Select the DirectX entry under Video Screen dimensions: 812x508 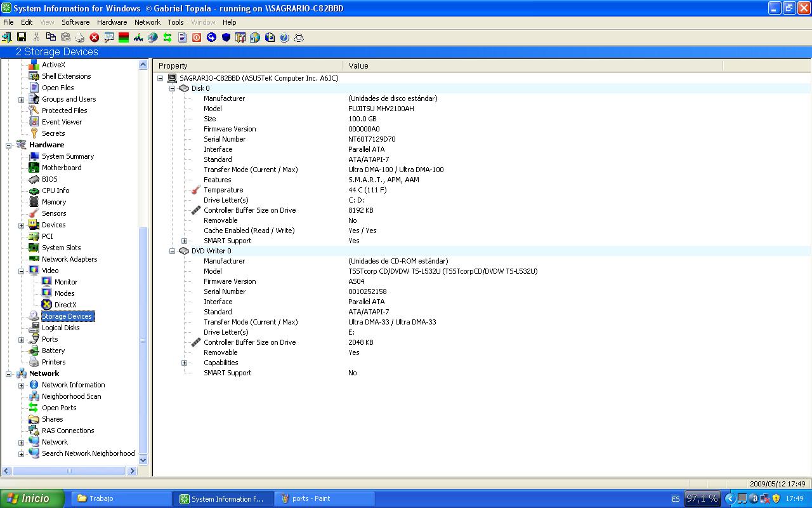coord(65,305)
